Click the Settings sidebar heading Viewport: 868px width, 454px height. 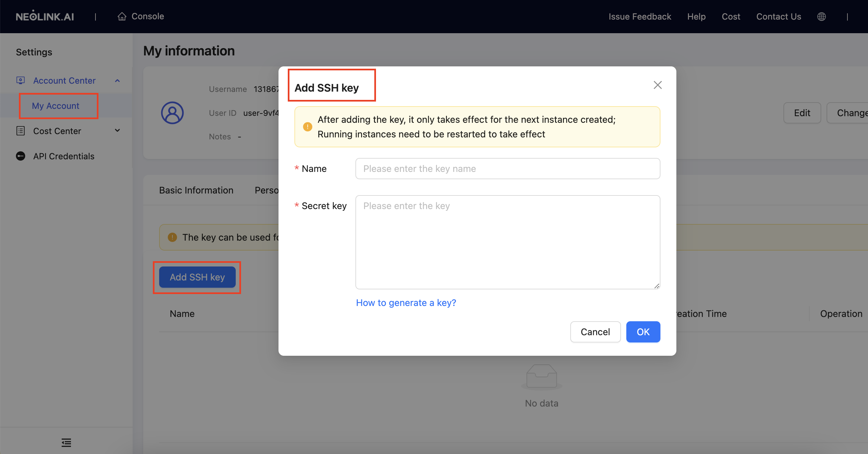click(34, 52)
